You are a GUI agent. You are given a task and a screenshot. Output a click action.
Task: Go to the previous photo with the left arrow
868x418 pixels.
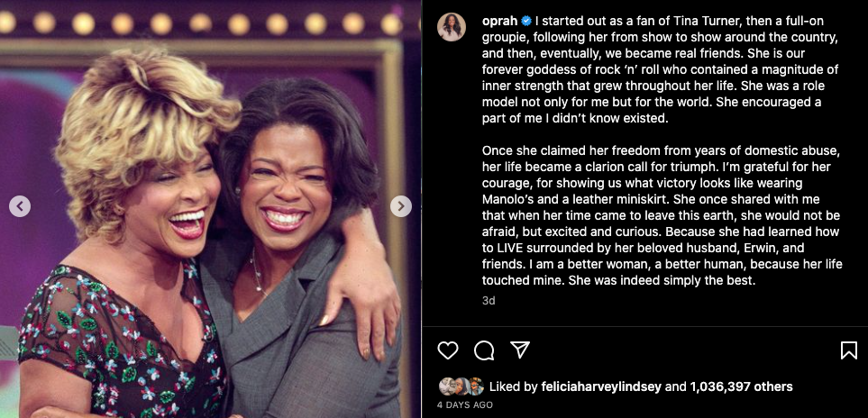click(20, 206)
